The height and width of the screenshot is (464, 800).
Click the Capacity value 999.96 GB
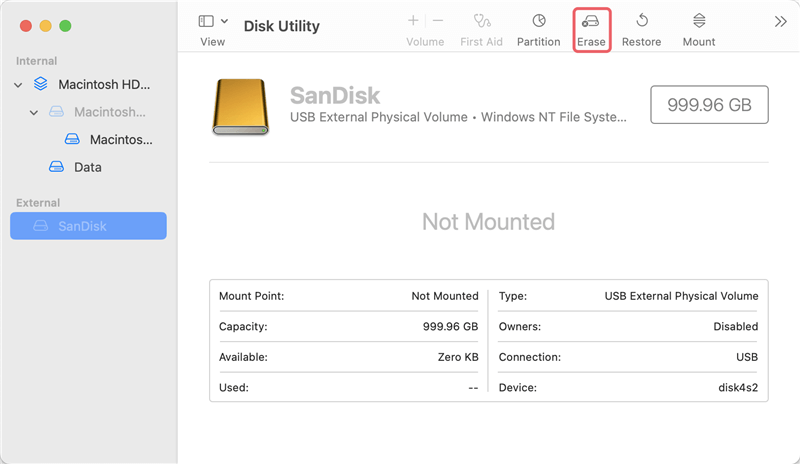pyautogui.click(x=451, y=326)
